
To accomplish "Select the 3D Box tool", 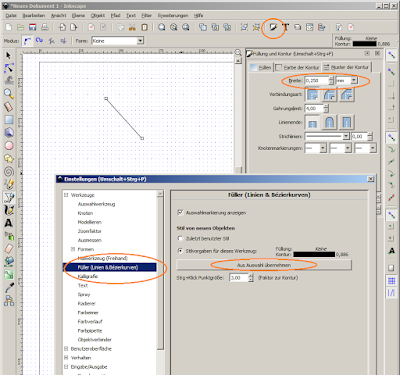I will [9, 133].
